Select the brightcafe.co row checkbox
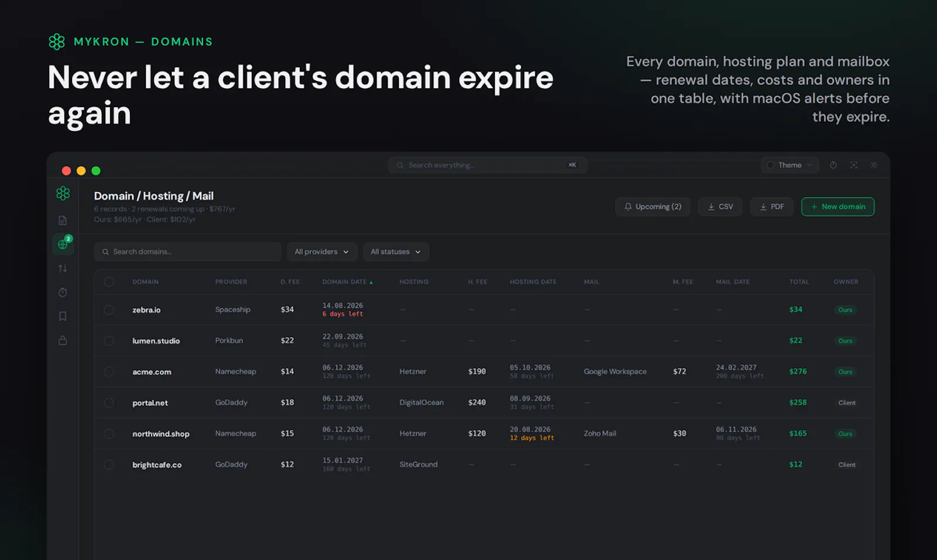The width and height of the screenshot is (937, 560). [x=109, y=465]
